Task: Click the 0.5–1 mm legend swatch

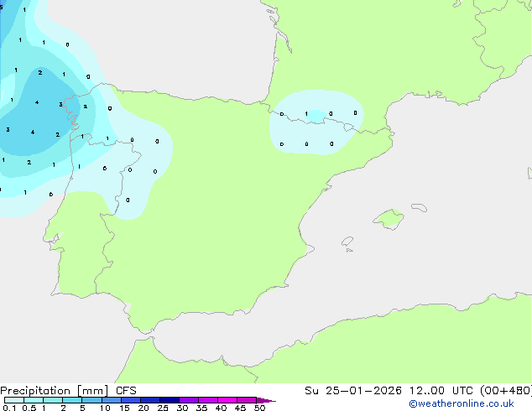Action: pyautogui.click(x=34, y=400)
